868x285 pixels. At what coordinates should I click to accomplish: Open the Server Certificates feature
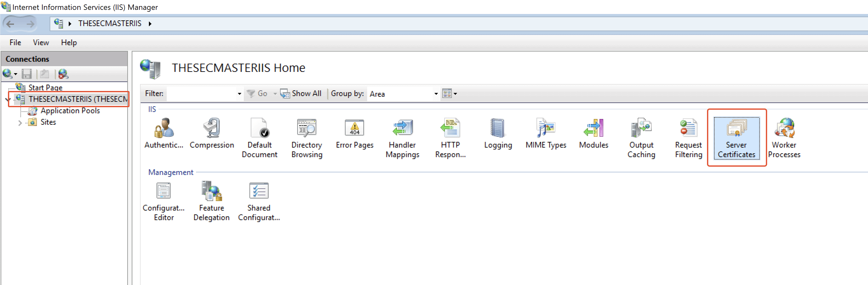(737, 138)
